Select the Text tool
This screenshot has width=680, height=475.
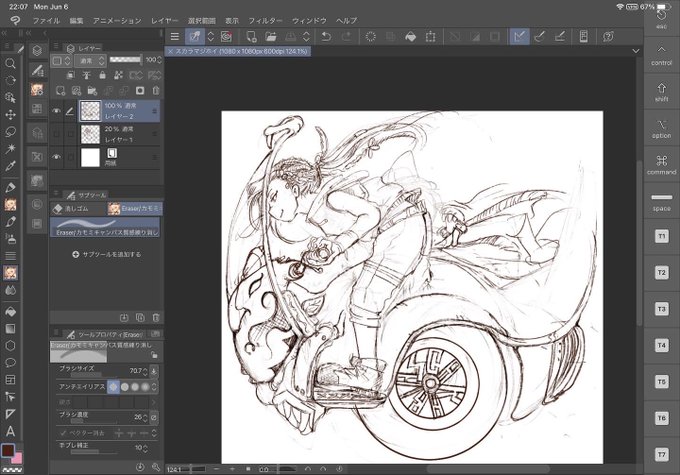10,431
